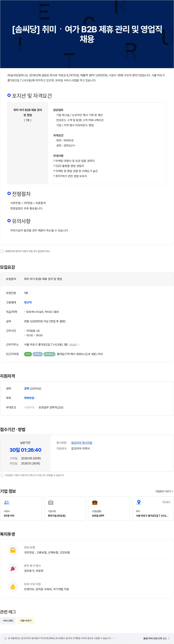
Task: Click the remaining time 30일 01:26:40
Action: click(x=25, y=450)
